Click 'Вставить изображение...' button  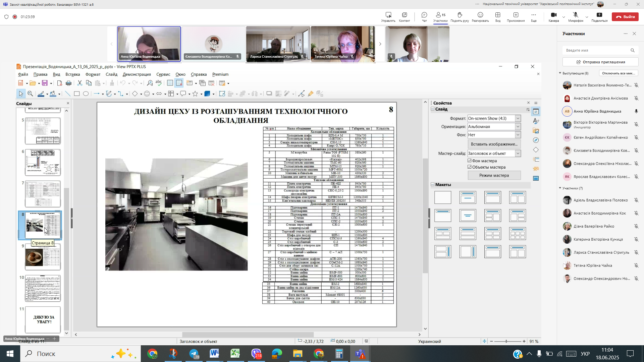point(494,144)
